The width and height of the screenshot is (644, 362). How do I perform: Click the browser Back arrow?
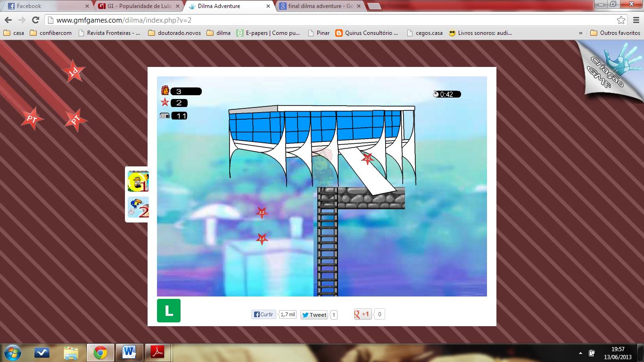tap(8, 20)
